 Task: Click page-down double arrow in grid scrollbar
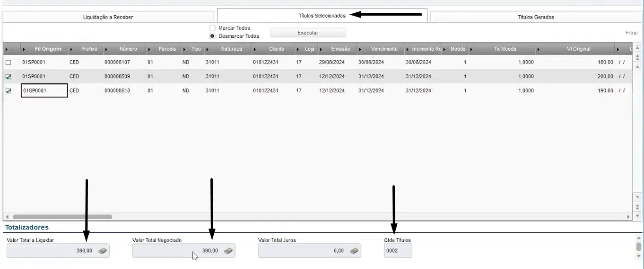(x=637, y=207)
